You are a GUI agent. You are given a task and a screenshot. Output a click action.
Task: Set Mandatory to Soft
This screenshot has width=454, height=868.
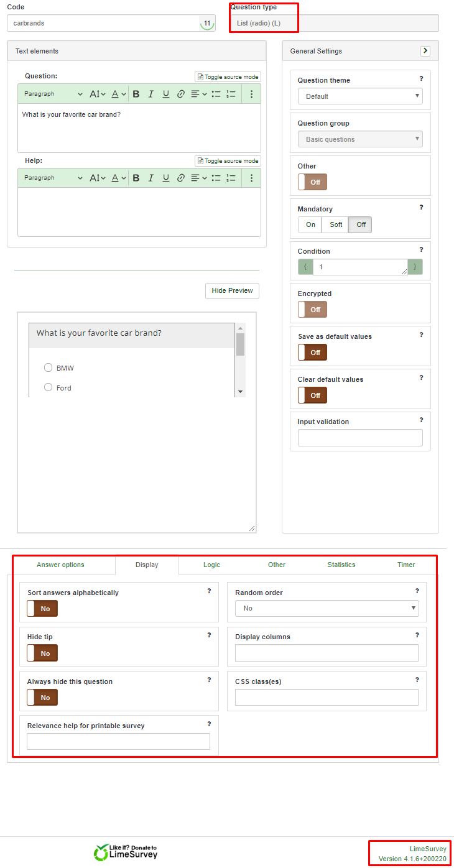coord(336,224)
